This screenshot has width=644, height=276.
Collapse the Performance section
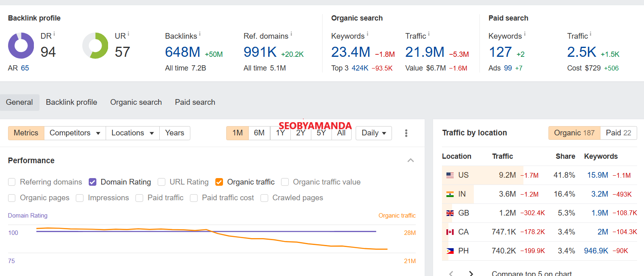[x=411, y=160]
